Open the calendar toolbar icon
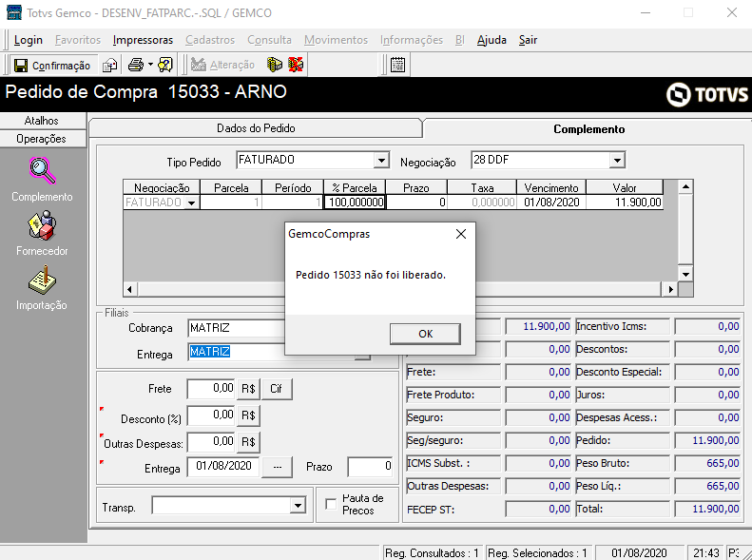The image size is (752, 560). coord(397,65)
